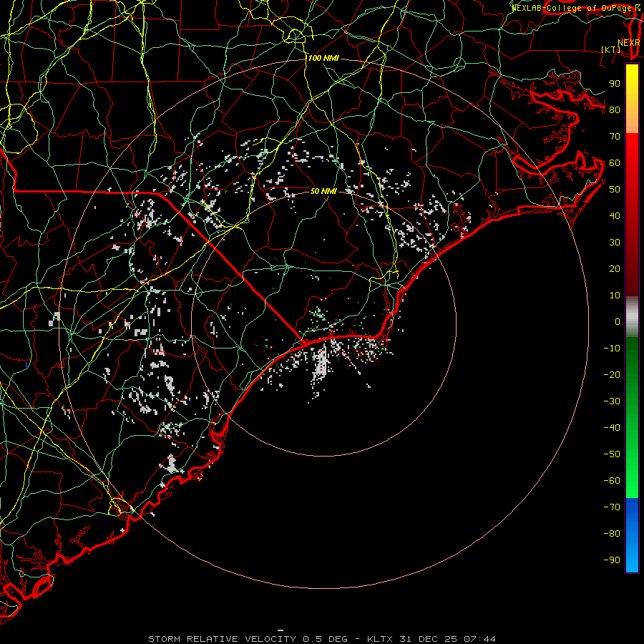Click the -60 value on the velocity scale
The width and height of the screenshot is (644, 644).
click(x=612, y=481)
